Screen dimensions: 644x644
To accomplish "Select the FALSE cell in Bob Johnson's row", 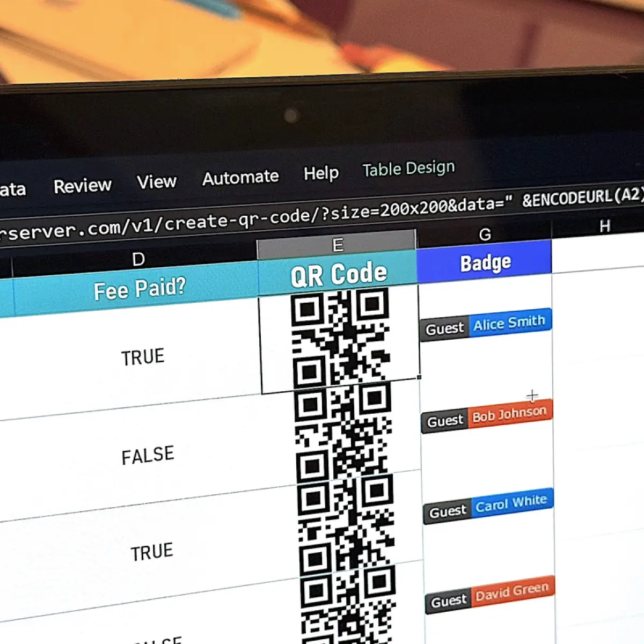I will tap(148, 456).
